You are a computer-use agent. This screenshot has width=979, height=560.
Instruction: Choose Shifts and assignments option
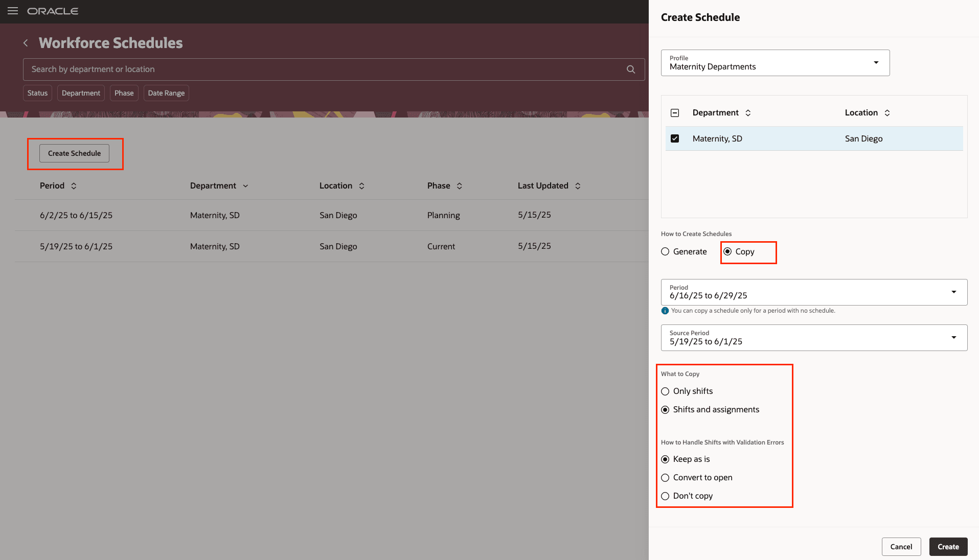click(665, 410)
